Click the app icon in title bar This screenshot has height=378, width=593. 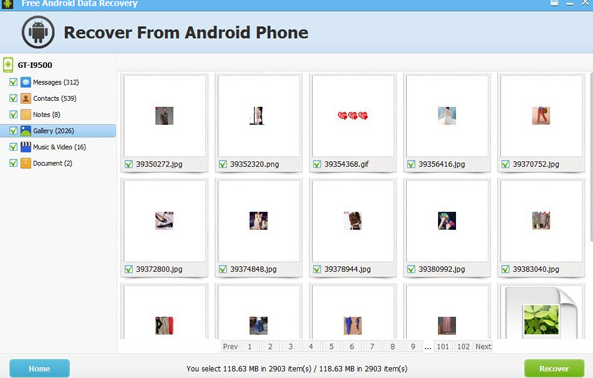7,4
